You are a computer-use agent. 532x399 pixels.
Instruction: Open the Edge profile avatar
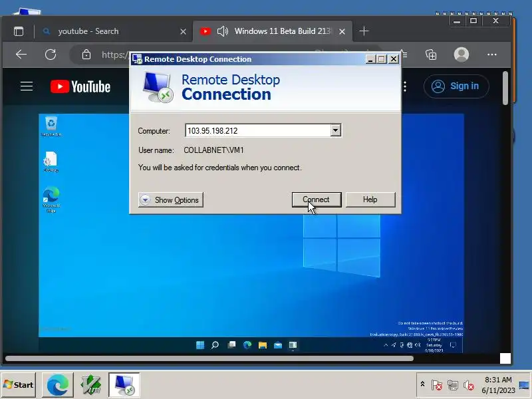pyautogui.click(x=462, y=55)
